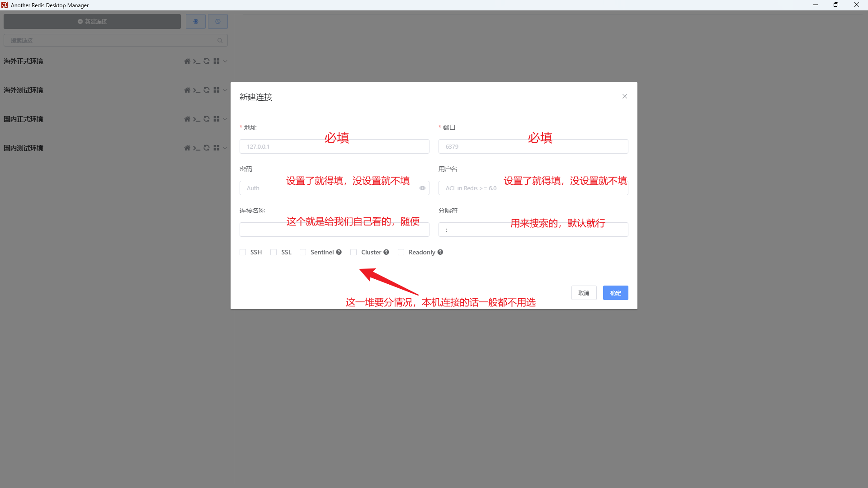Refresh the 海外正式环境 connection
Viewport: 868px width, 488px height.
click(x=207, y=61)
